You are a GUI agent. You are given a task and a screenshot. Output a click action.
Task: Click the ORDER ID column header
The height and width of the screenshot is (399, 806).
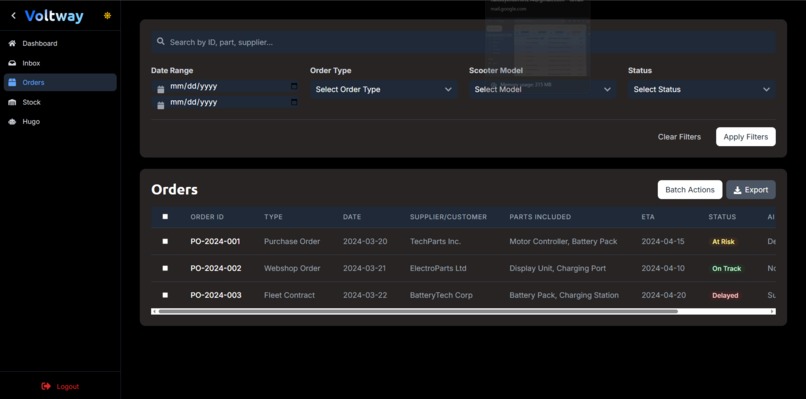tap(207, 217)
